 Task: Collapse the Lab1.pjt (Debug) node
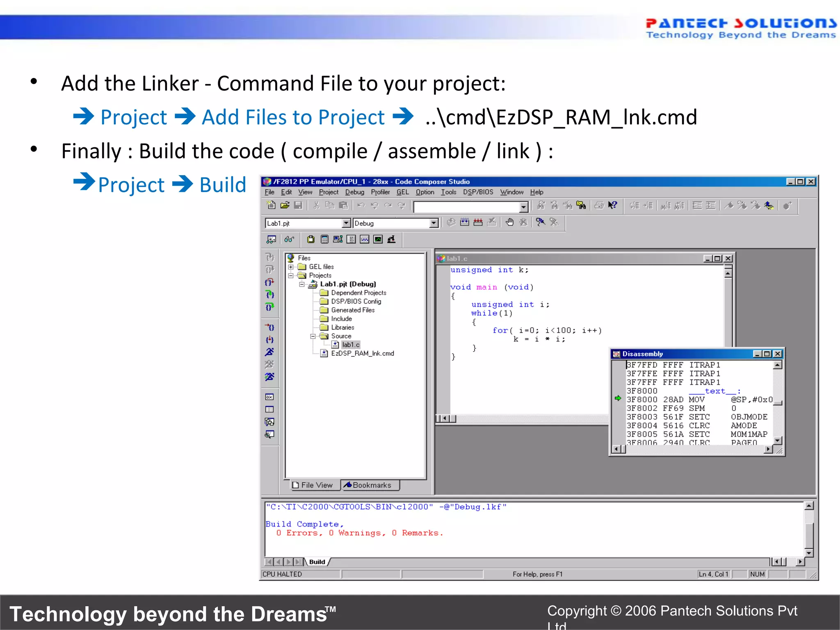click(302, 284)
